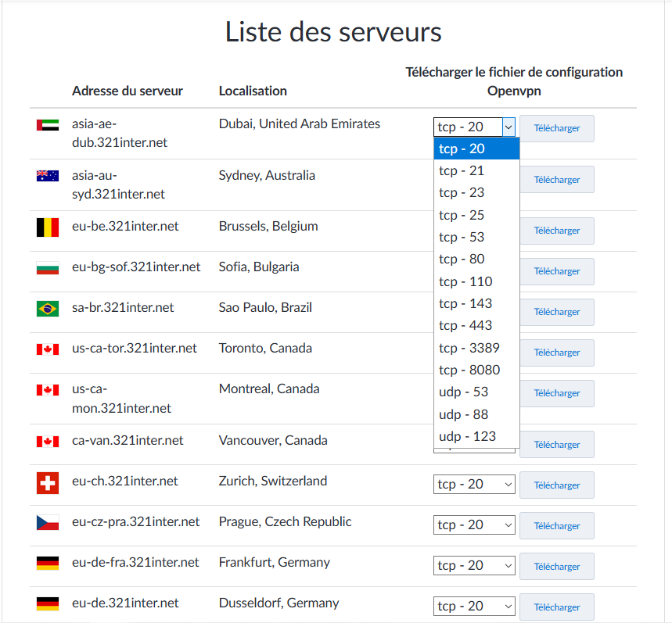Click the Switzerland flag beside Zurich
Image resolution: width=672 pixels, height=623 pixels.
click(47, 483)
